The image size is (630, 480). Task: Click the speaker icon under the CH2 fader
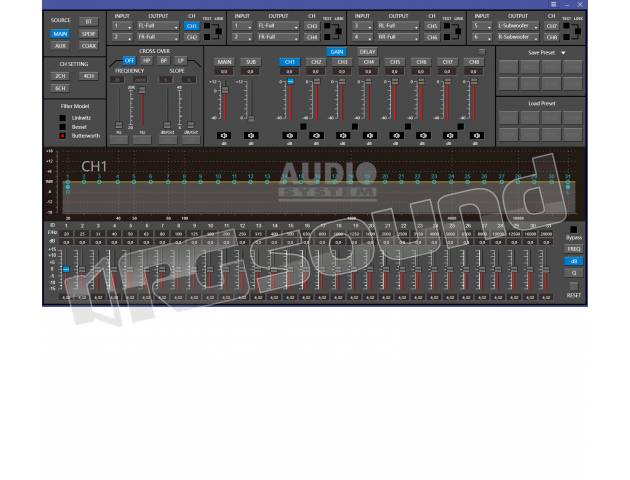[316, 136]
